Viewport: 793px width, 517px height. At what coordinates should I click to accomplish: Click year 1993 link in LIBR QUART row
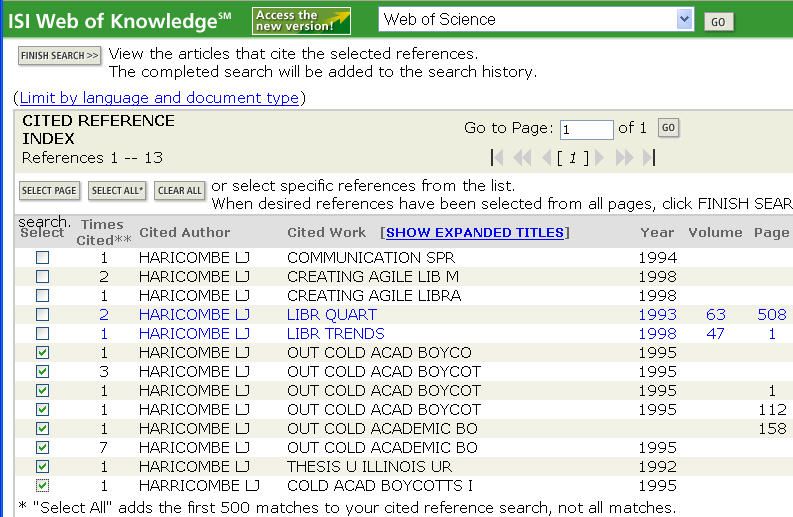tap(657, 315)
